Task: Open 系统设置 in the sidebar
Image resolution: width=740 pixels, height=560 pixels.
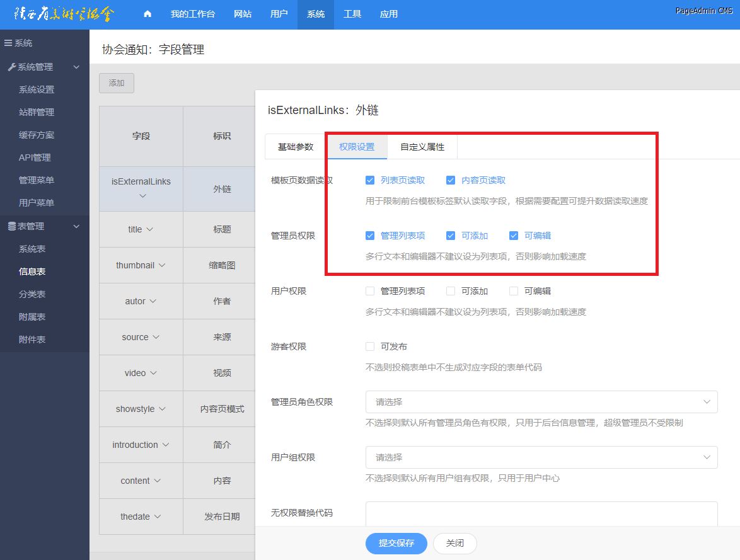Action: [37, 89]
